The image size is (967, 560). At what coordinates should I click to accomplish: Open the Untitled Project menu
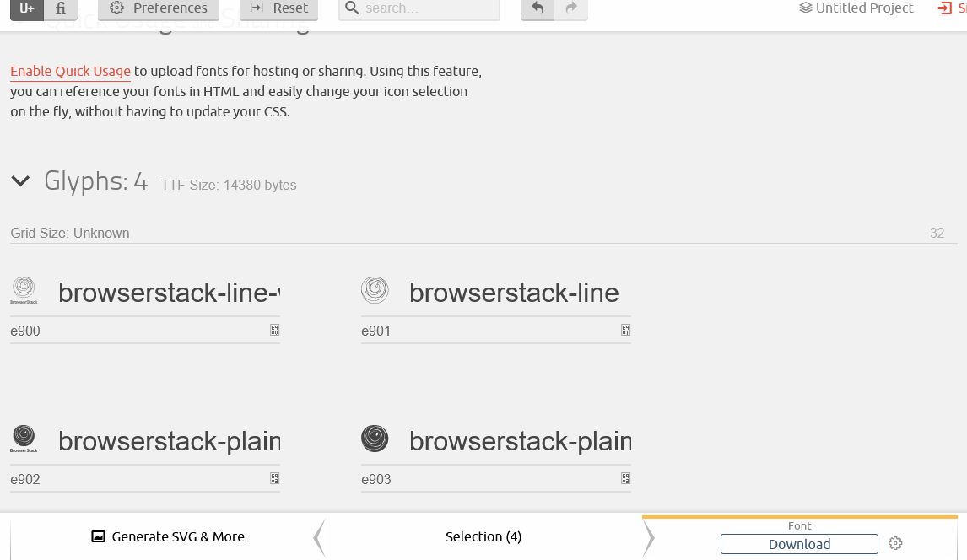(x=856, y=8)
